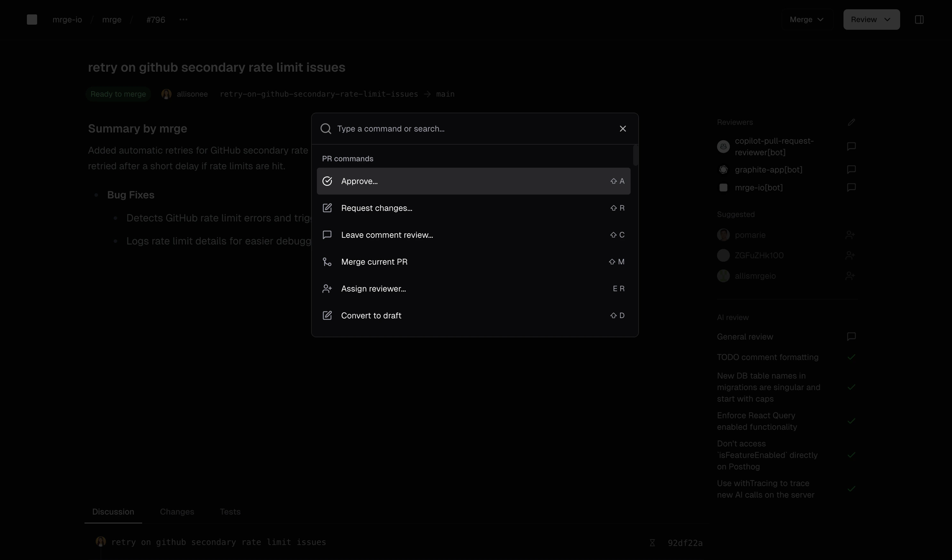This screenshot has height=560, width=952.
Task: Close the command palette
Action: 623,128
